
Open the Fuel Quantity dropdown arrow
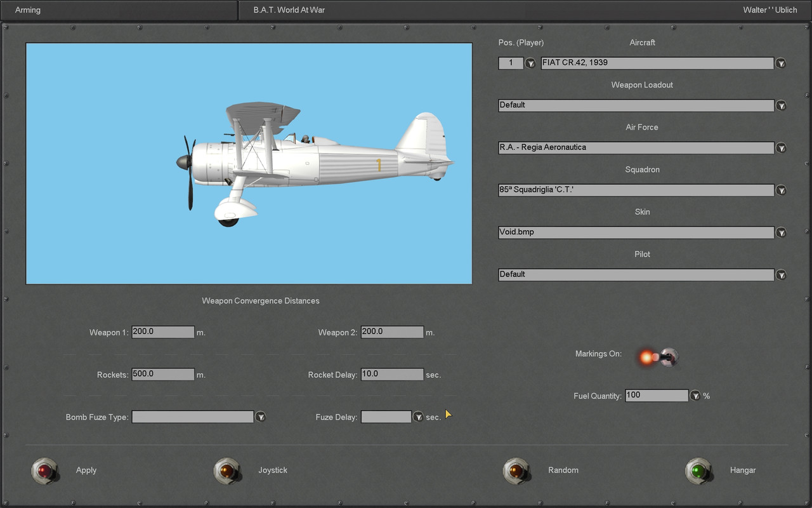pos(695,396)
